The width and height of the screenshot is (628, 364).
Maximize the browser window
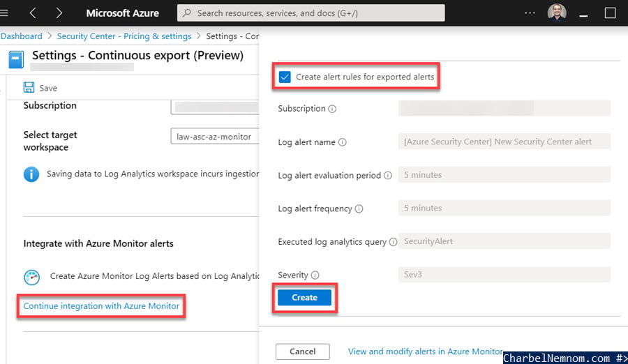(610, 13)
